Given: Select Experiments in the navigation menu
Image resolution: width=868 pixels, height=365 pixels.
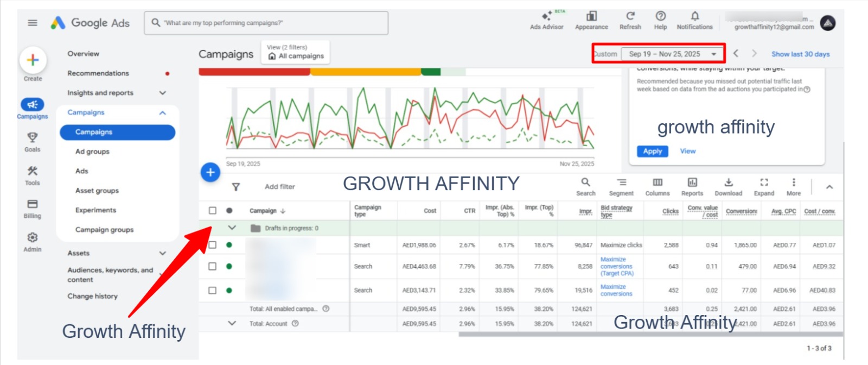Looking at the screenshot, I should pyautogui.click(x=95, y=210).
